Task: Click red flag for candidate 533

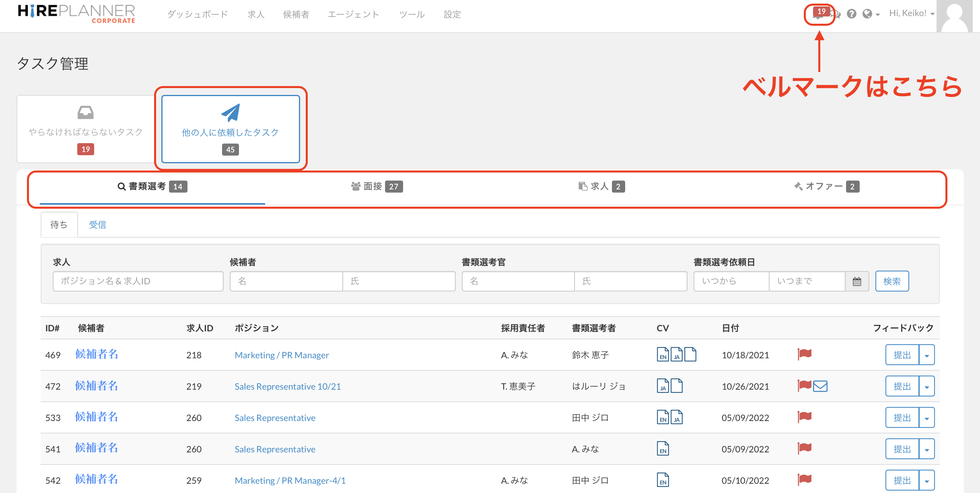Action: point(805,417)
